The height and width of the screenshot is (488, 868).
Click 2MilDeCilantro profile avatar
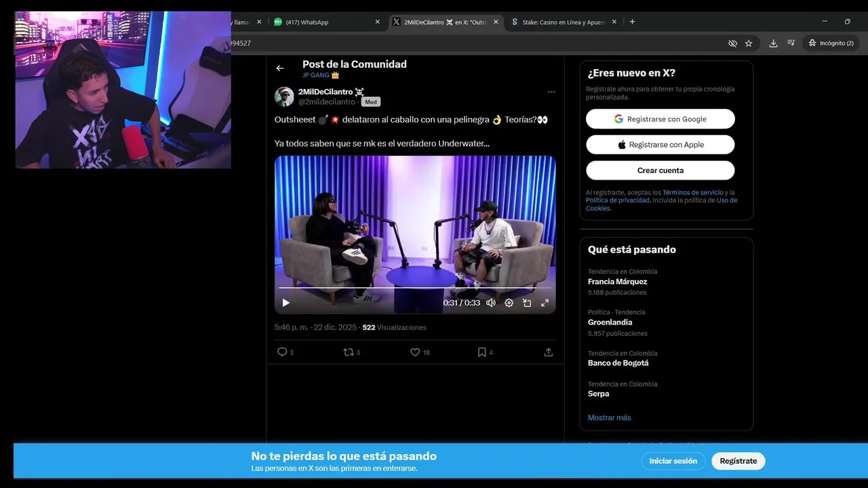(284, 96)
